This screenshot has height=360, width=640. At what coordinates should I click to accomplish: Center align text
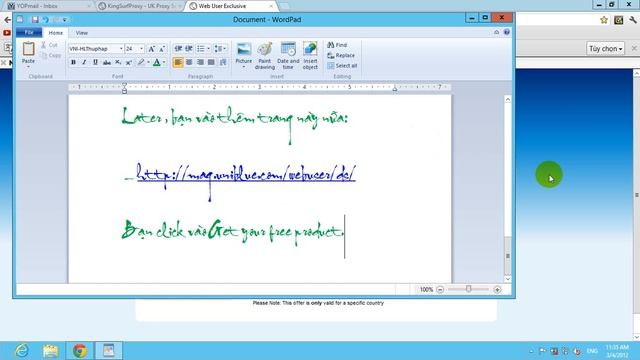coord(189,62)
